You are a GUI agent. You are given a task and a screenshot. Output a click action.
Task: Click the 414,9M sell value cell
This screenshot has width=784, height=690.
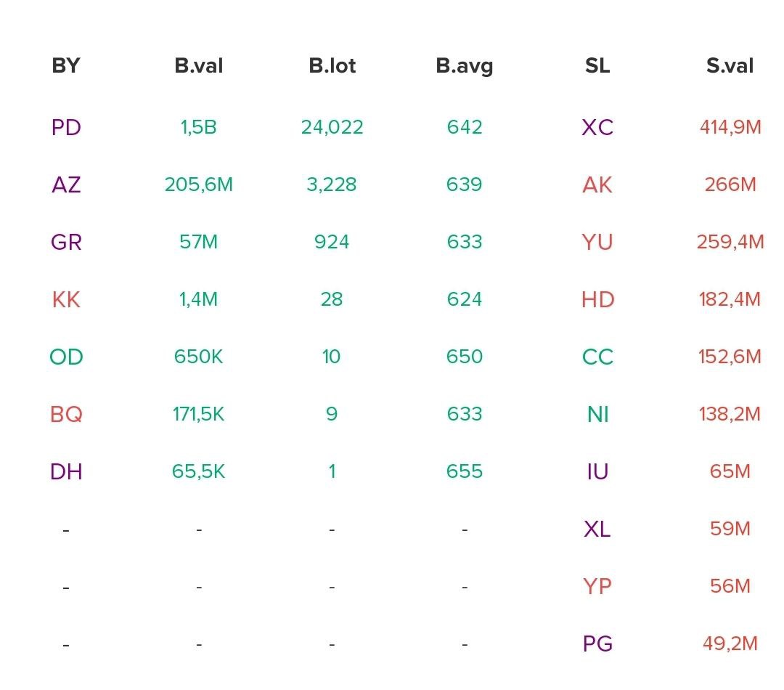tap(730, 127)
